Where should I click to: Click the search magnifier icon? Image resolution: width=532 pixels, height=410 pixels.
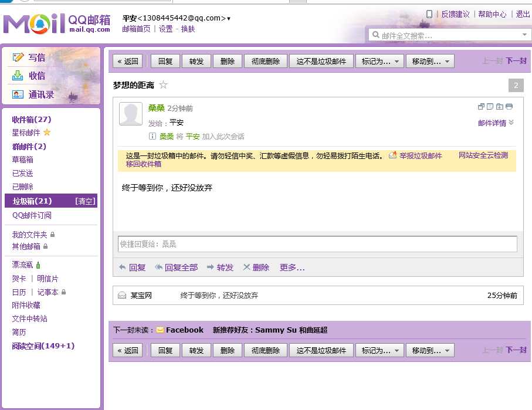pyautogui.click(x=375, y=35)
